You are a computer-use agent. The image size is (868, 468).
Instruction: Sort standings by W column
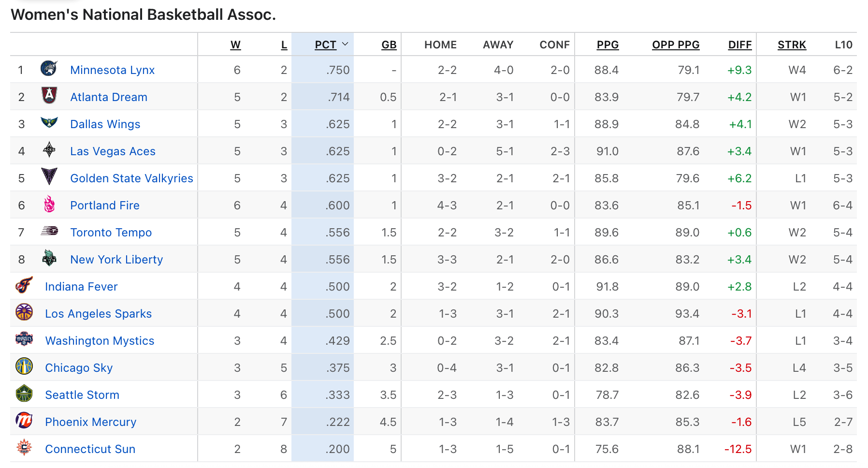(x=235, y=45)
